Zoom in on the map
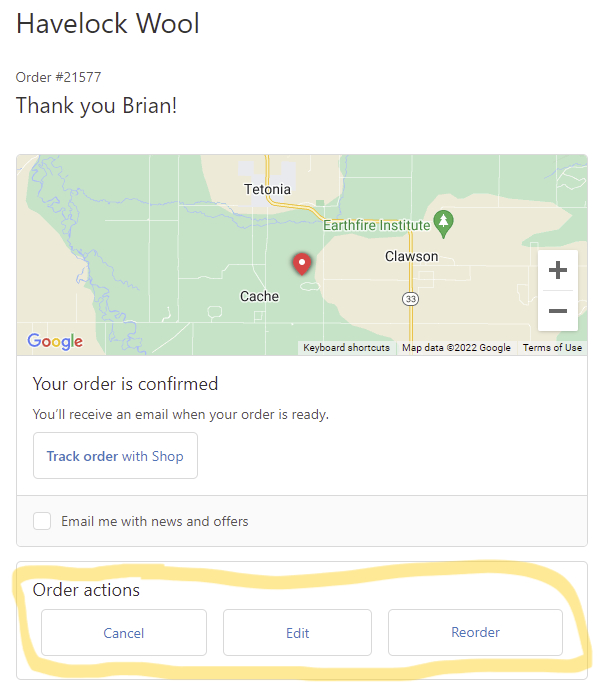Image resolution: width=605 pixels, height=691 pixels. tap(558, 270)
